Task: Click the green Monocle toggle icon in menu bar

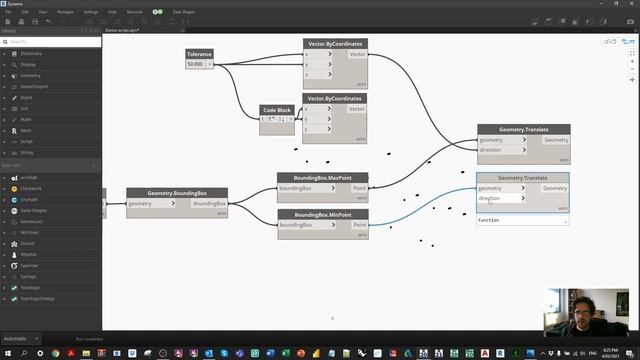Action: 158,12
